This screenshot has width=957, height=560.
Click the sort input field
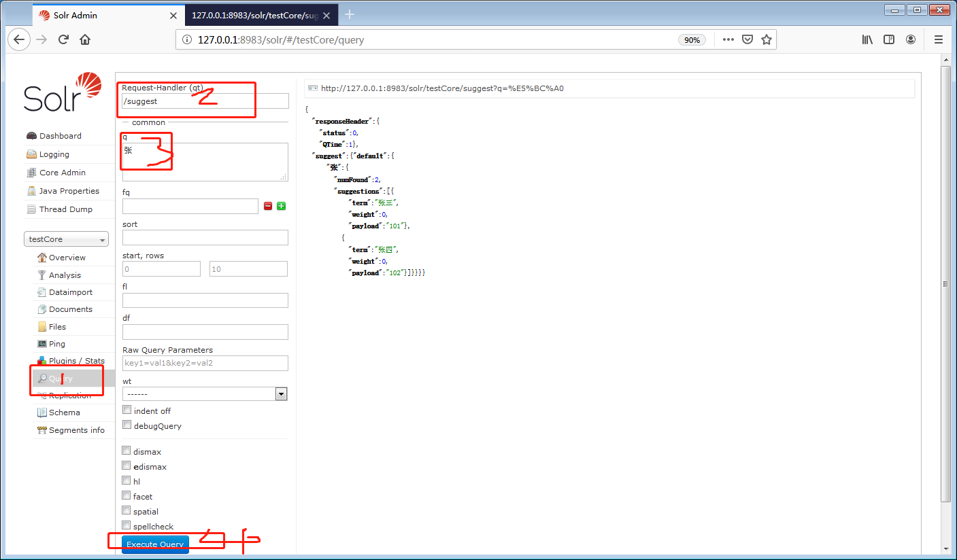(x=205, y=237)
